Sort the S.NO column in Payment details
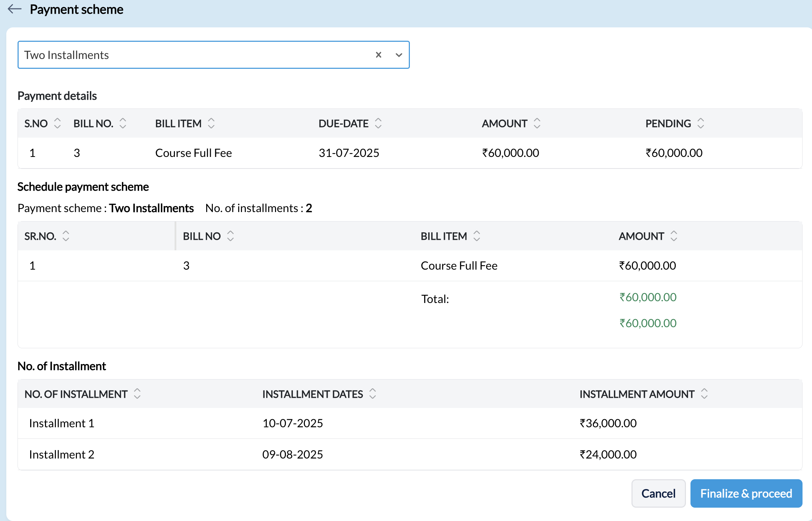The width and height of the screenshot is (812, 521). [57, 123]
